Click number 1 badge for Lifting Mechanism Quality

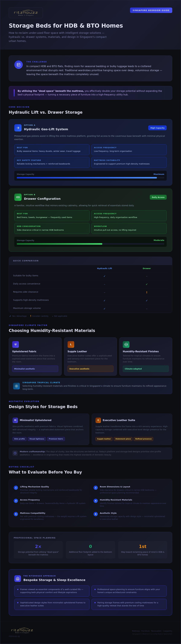tap(16, 488)
